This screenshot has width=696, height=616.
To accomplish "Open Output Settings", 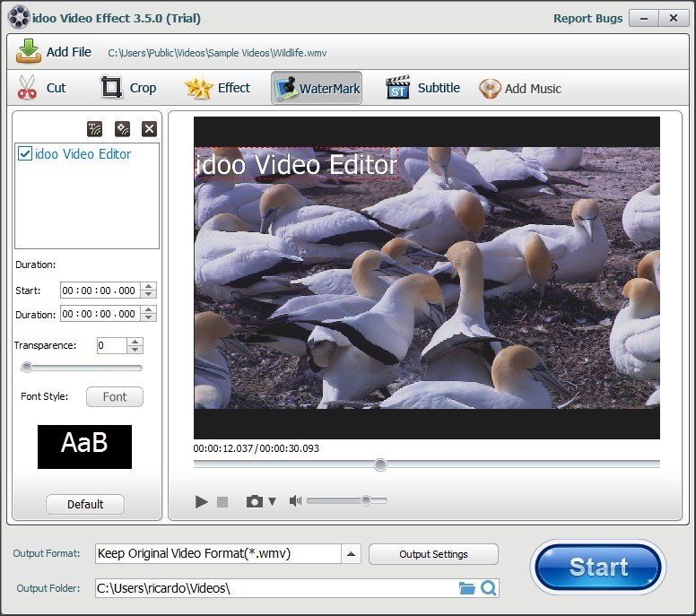I will [434, 554].
